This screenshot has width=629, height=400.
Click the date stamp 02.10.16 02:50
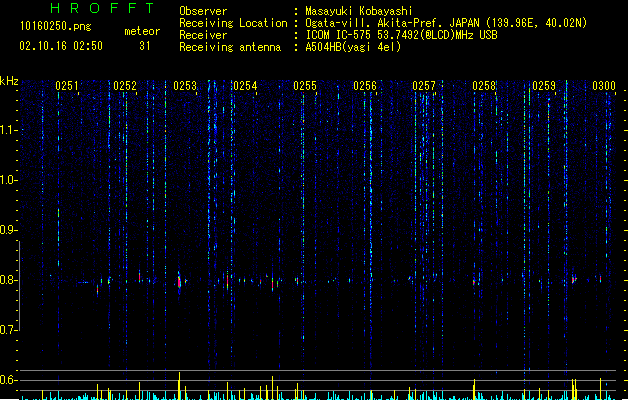[61, 46]
